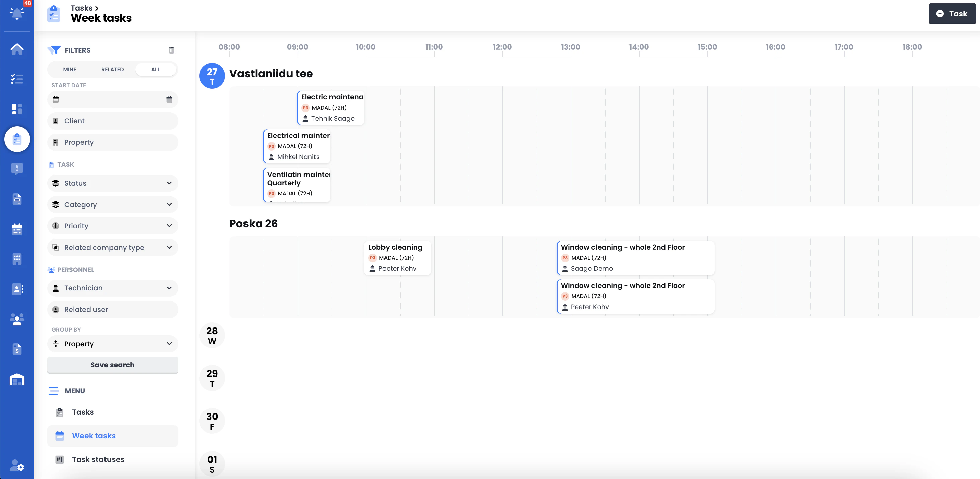Screen dimensions: 980x479
Task: Expand the Priority filter dropdown
Action: (x=112, y=226)
